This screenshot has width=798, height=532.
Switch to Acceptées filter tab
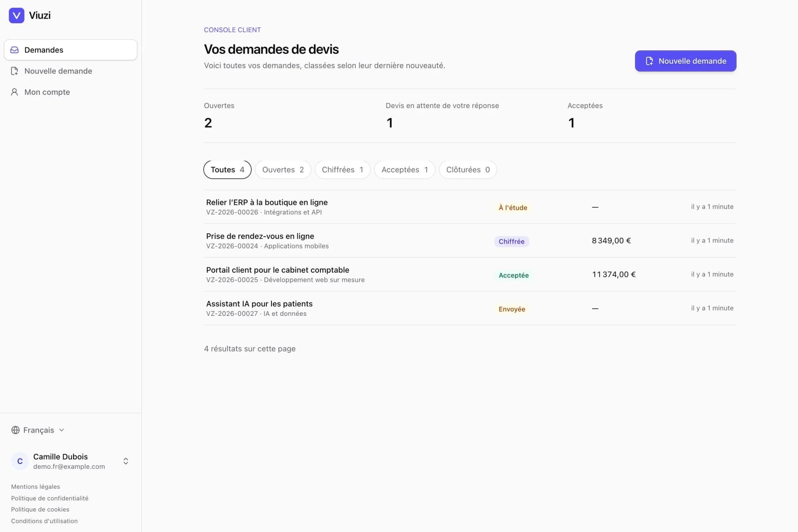[x=405, y=170]
